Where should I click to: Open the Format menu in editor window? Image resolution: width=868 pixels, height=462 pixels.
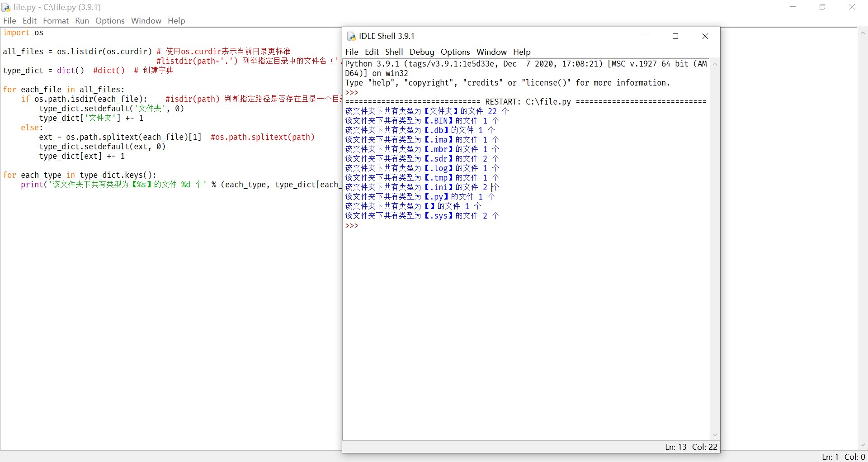(56, 21)
